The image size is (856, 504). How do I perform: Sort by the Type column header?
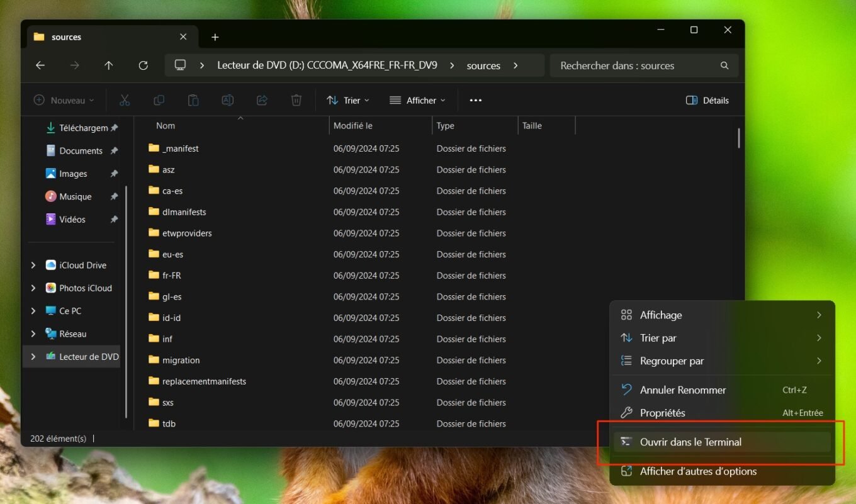[475, 126]
